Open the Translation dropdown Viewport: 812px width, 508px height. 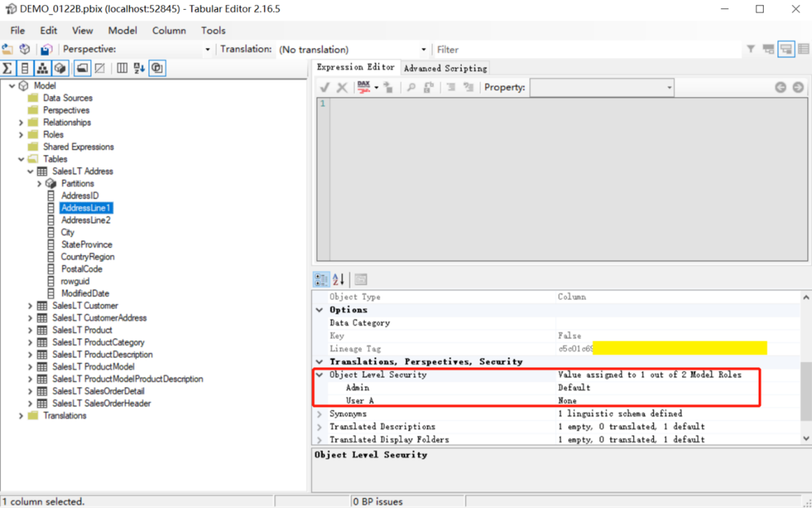click(423, 50)
